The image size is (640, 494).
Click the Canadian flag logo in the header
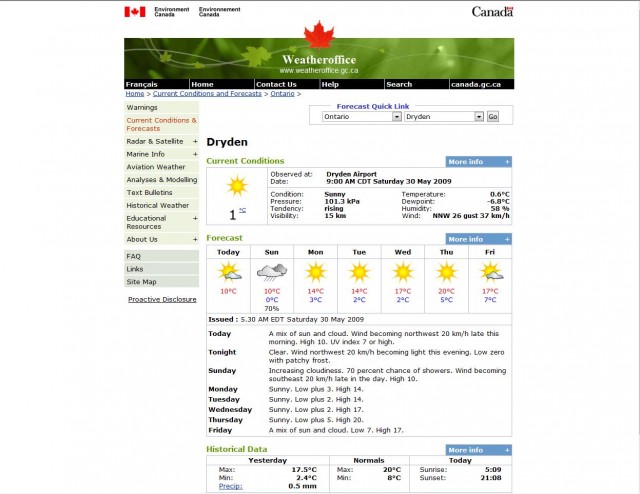[135, 12]
